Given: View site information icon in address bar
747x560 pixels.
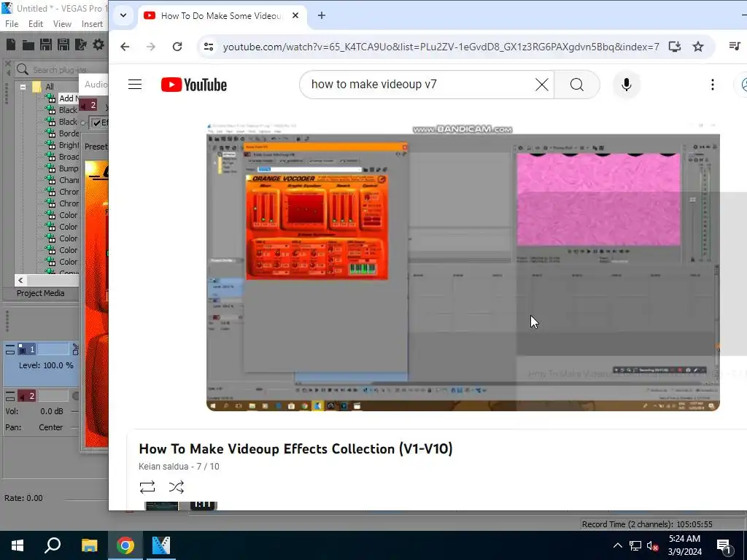Looking at the screenshot, I should coord(209,47).
